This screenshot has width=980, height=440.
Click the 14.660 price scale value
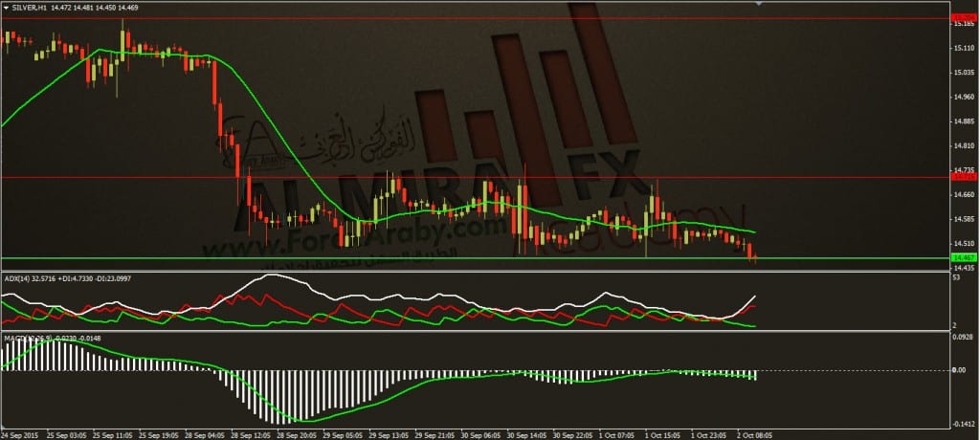[x=965, y=194]
